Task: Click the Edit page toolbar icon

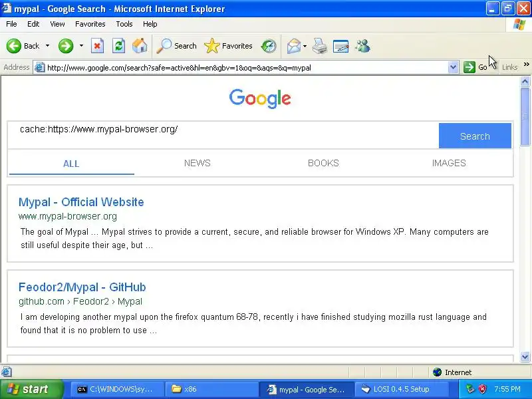Action: 340,46
